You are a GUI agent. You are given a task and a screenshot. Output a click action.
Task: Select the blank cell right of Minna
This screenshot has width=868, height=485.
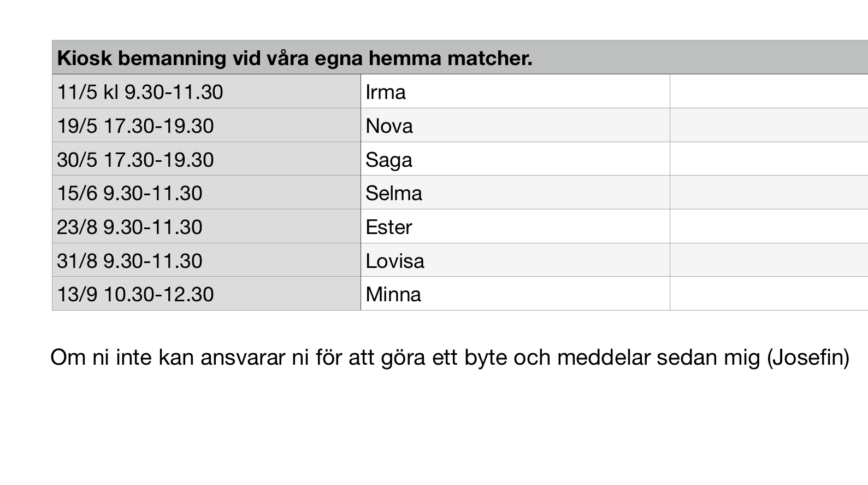pos(769,294)
